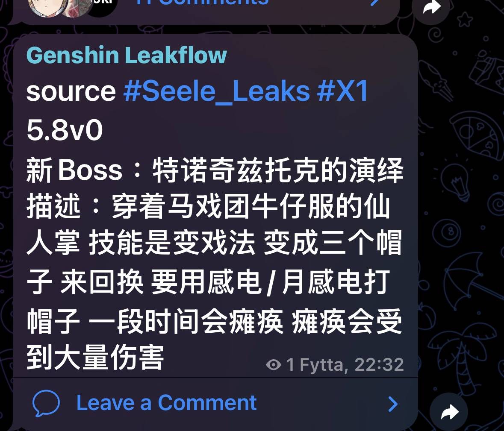
Task: Tap the forward arrow beside the Leave a Comment bar
Action: (449, 412)
